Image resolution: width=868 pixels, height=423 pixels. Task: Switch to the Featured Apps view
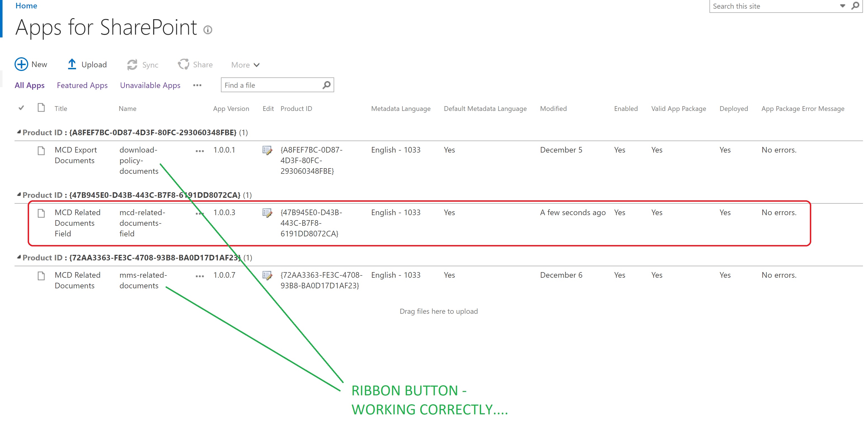(x=82, y=85)
